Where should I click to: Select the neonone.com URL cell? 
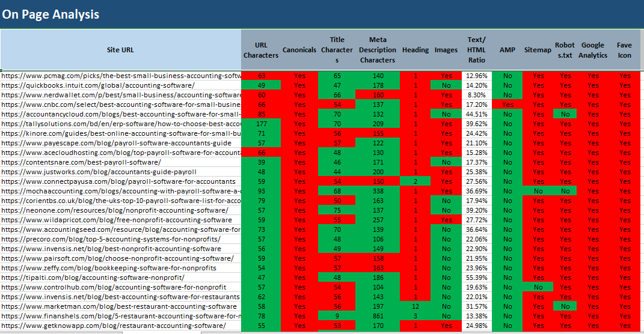[121, 210]
